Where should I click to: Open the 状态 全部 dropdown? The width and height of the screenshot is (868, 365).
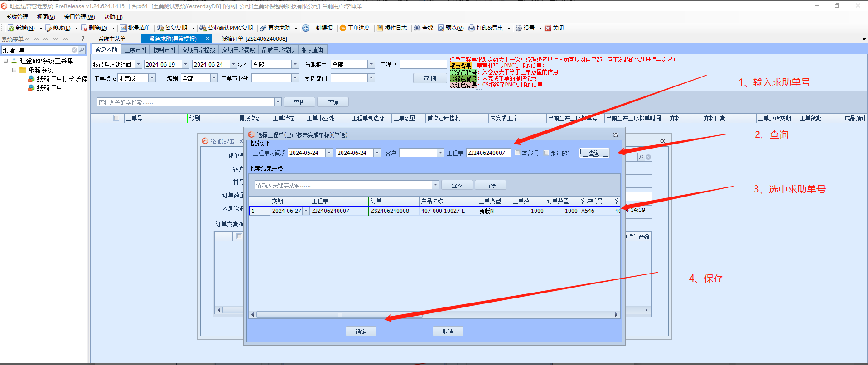pyautogui.click(x=295, y=65)
